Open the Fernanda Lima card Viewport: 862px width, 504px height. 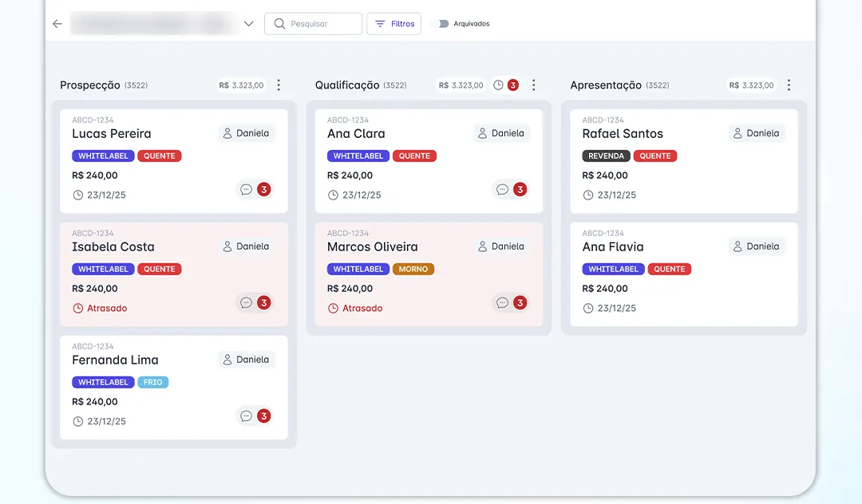[x=174, y=387]
